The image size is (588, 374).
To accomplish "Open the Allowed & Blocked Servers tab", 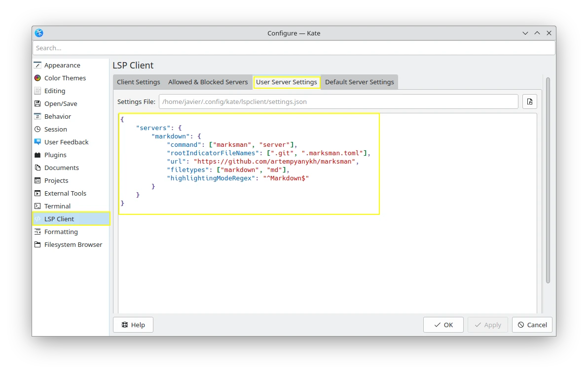I will click(x=208, y=82).
